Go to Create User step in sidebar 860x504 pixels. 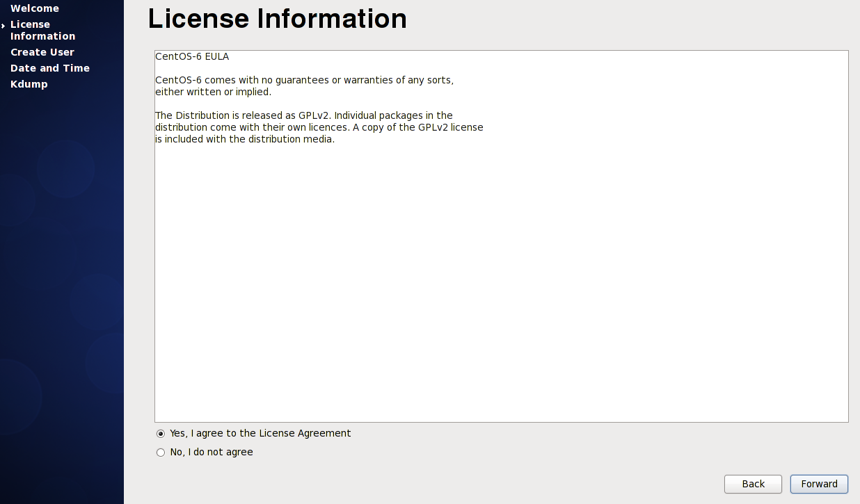tap(42, 52)
